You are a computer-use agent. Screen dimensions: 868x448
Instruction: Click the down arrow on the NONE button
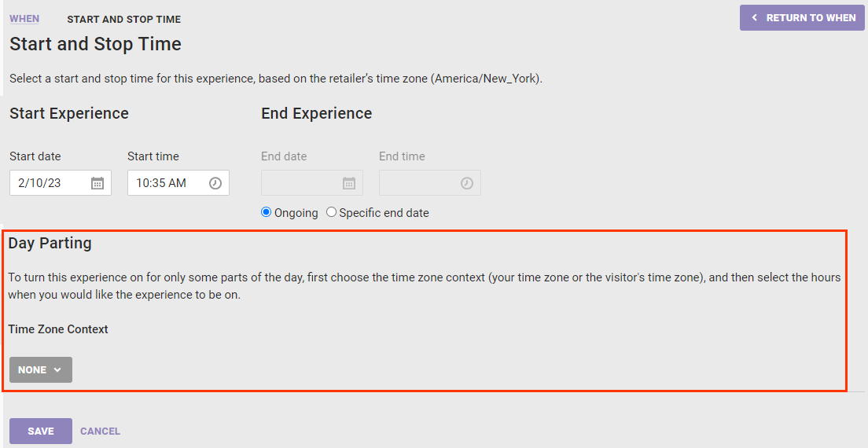pyautogui.click(x=57, y=370)
